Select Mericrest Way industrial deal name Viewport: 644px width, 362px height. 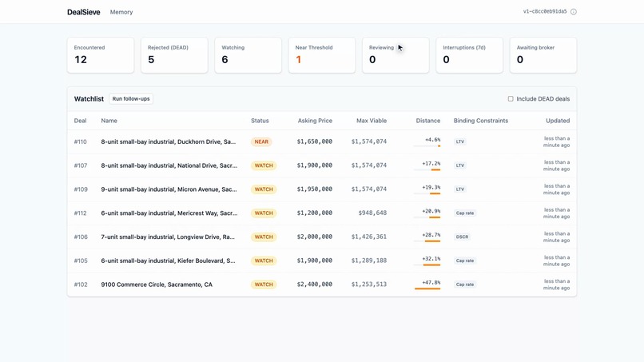tap(169, 213)
